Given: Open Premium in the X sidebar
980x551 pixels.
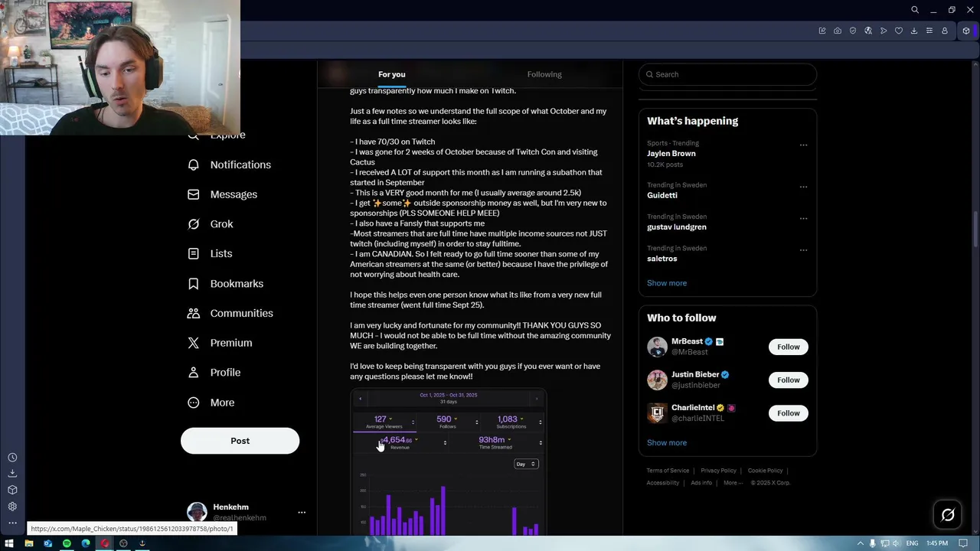Looking at the screenshot, I should (220, 343).
